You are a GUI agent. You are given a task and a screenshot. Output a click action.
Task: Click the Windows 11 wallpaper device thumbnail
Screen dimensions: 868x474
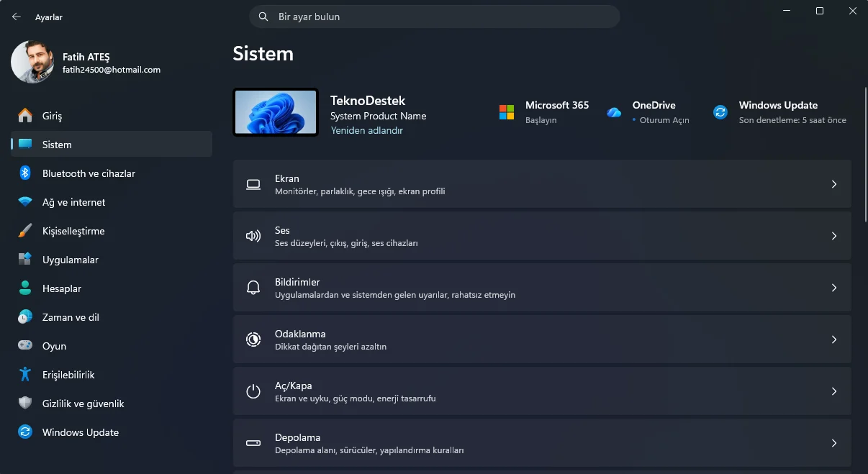coord(276,112)
